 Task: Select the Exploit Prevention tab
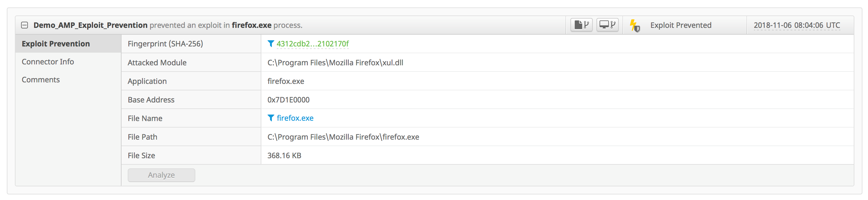(55, 44)
